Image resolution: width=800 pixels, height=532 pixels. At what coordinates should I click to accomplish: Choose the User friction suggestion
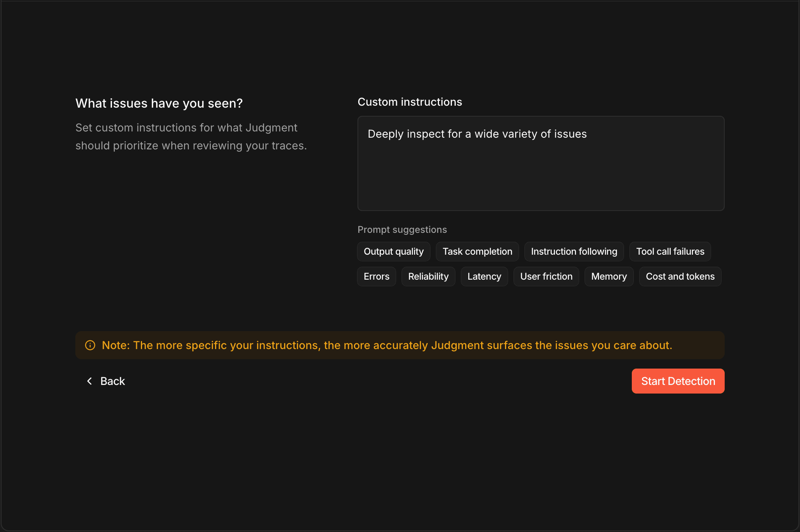[x=546, y=277]
